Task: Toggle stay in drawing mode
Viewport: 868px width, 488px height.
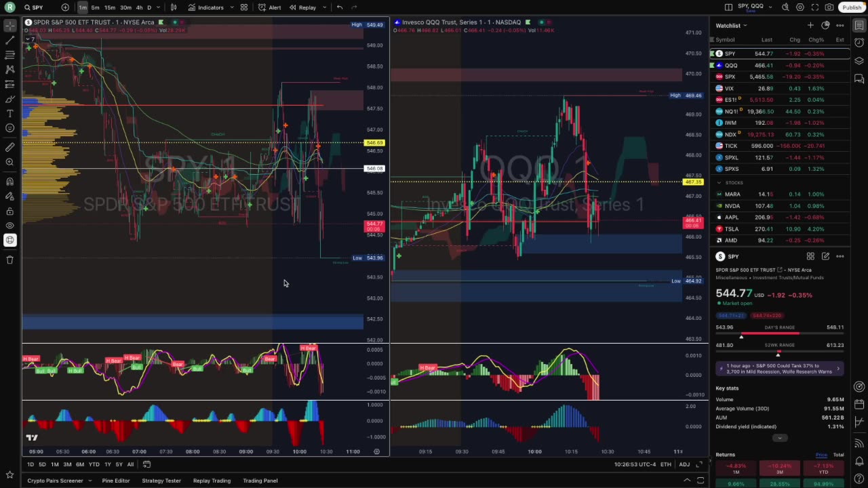Action: point(9,196)
